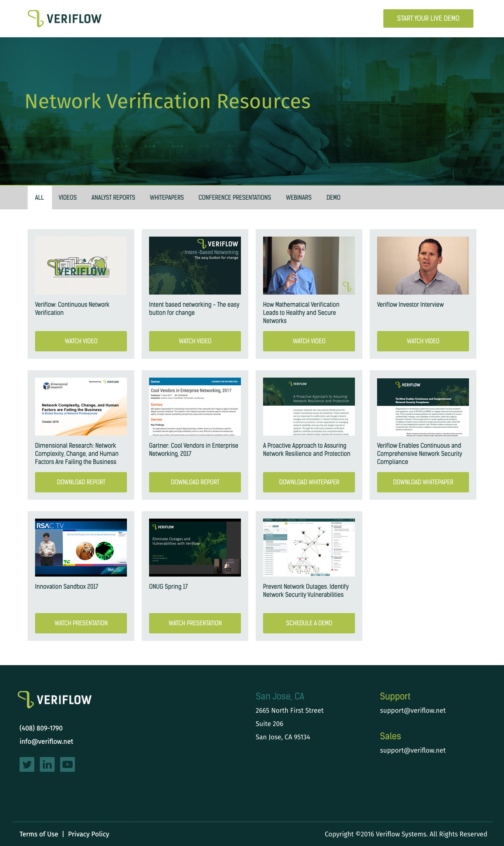Image resolution: width=504 pixels, height=846 pixels.
Task: Click title 'Veriflow Enables Continuous and Comprehensive'
Action: pyautogui.click(x=420, y=454)
